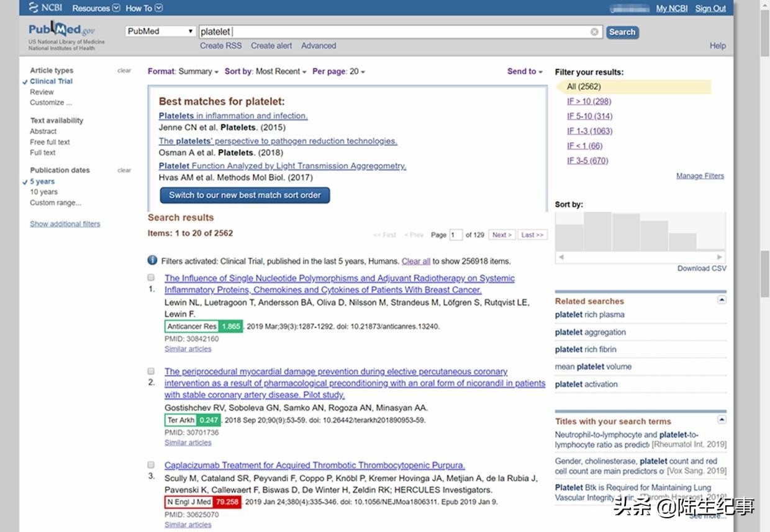The height and width of the screenshot is (532, 770).
Task: Enable the Free full text filter
Action: point(50,142)
